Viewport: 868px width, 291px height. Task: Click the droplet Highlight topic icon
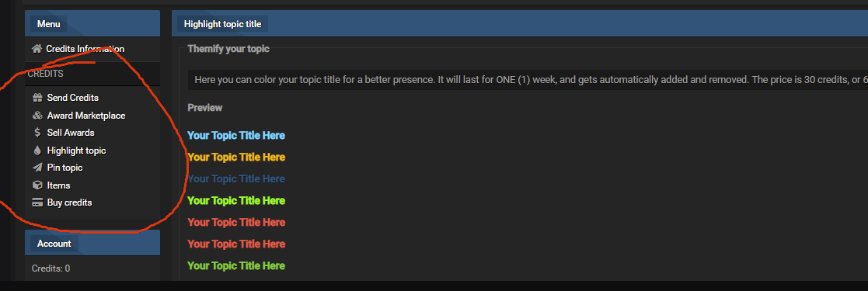tap(37, 151)
